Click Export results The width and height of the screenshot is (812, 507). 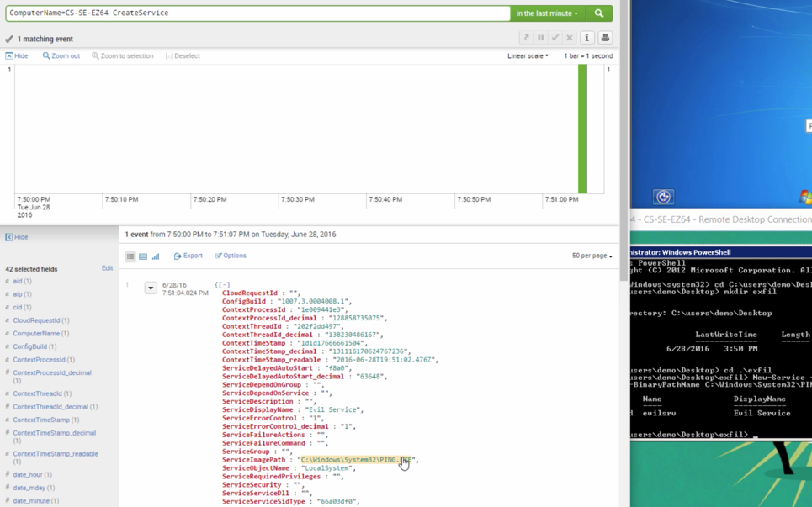coord(188,256)
